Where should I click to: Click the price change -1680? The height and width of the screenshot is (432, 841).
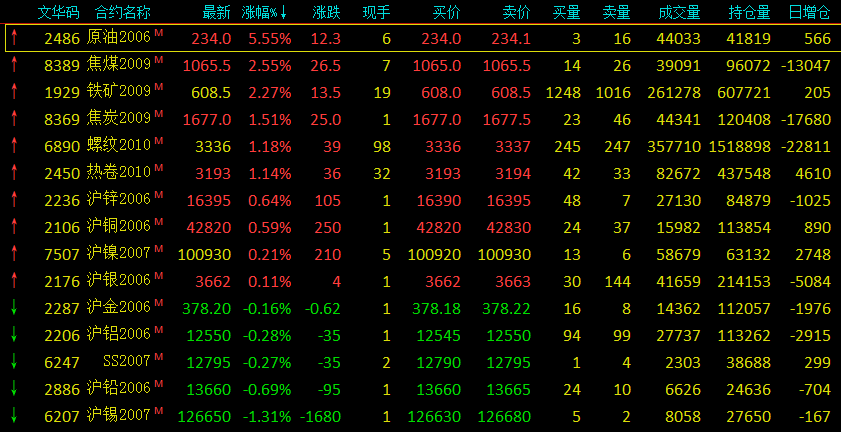point(320,416)
